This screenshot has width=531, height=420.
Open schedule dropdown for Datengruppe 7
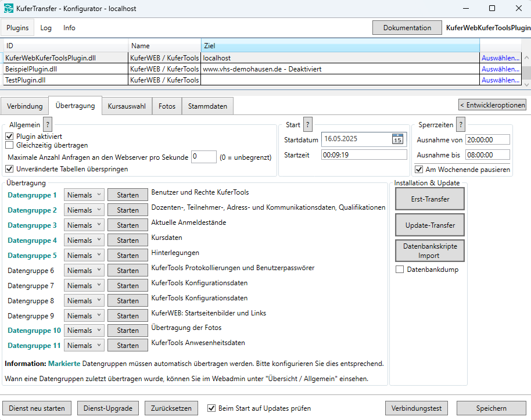(84, 286)
